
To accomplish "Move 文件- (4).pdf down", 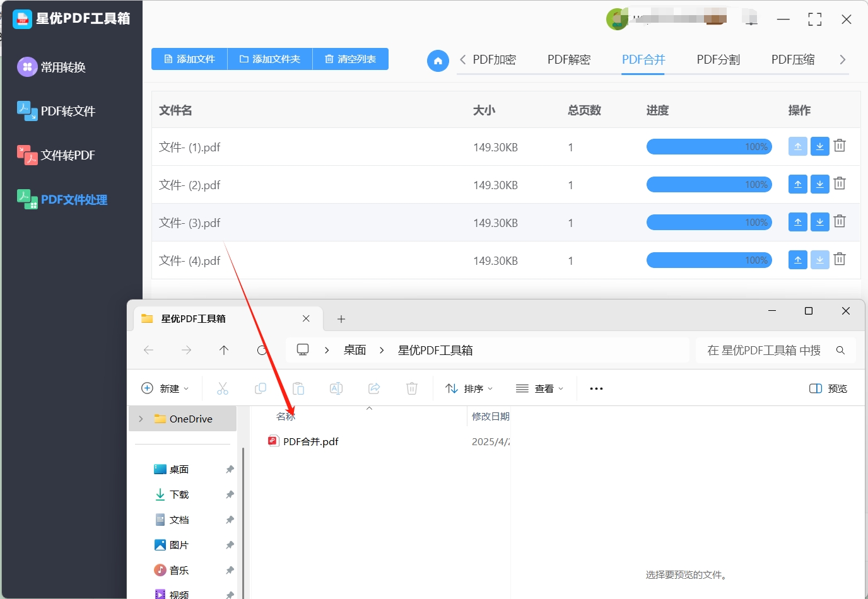I will coord(819,260).
